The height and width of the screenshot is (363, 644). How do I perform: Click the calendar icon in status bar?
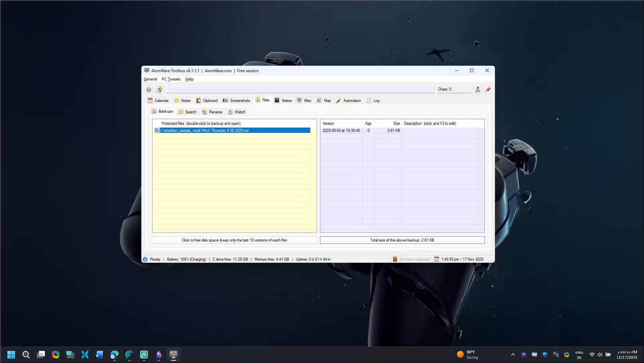436,259
